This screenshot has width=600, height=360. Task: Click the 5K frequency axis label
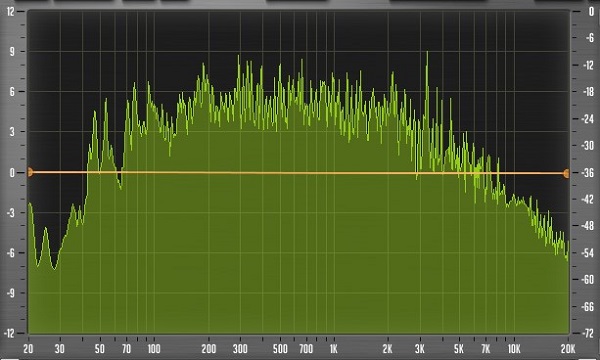tap(458, 349)
